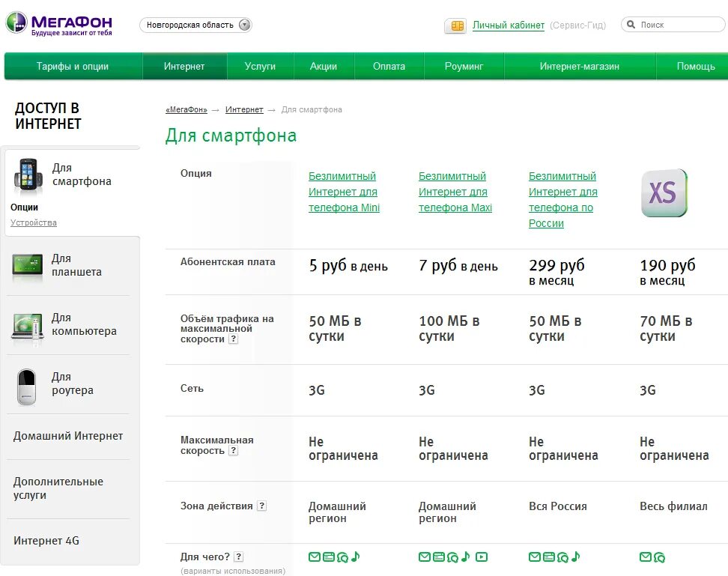Open the Новгородская область region dropdown
728x576 pixels.
pos(195,25)
